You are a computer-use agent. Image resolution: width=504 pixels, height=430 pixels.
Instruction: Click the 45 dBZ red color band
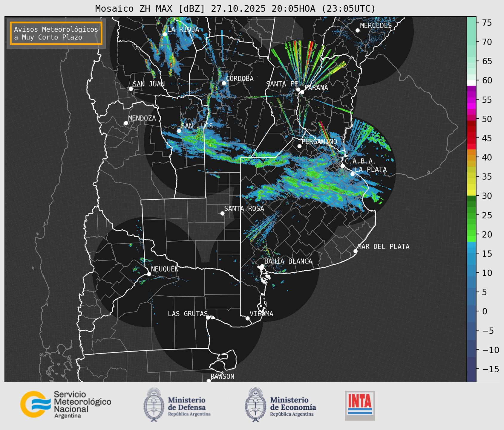point(471,138)
